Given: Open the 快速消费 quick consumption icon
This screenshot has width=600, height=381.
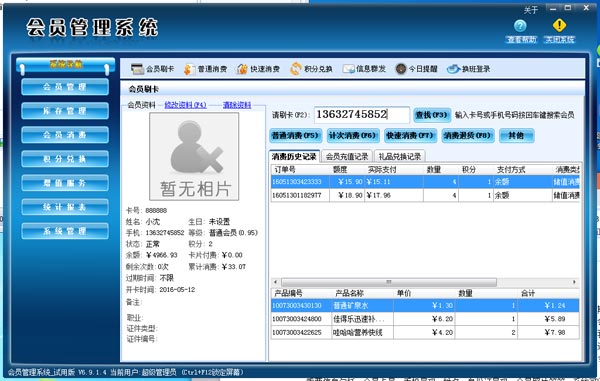Looking at the screenshot, I should (x=242, y=69).
